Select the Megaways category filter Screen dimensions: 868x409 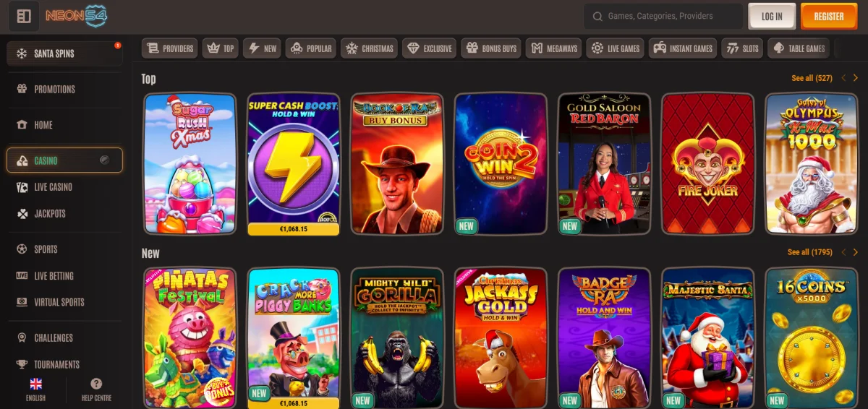[x=554, y=48]
